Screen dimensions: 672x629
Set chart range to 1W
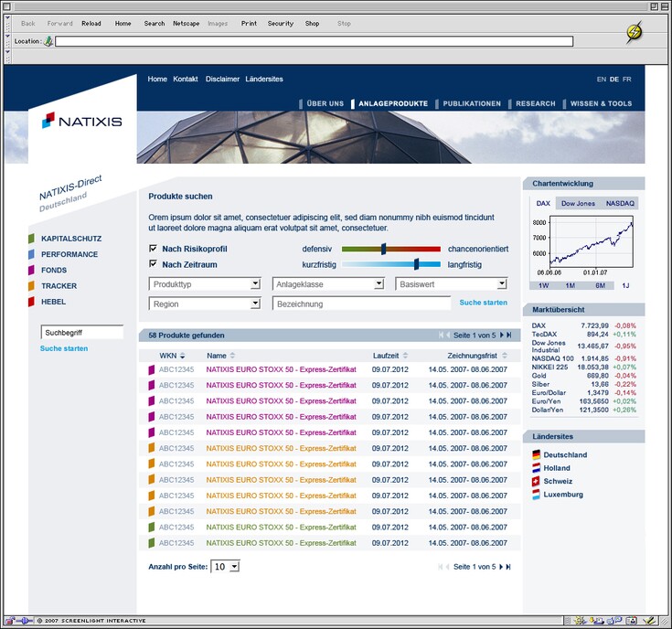tap(543, 285)
